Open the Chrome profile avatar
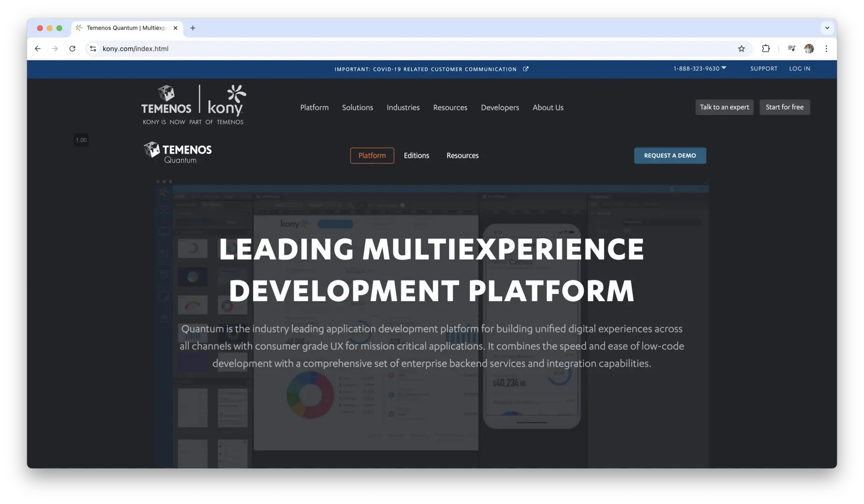This screenshot has height=504, width=864. (809, 49)
